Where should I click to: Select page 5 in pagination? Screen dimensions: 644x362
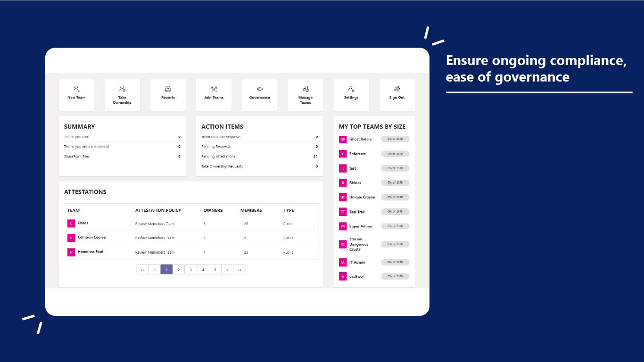(x=215, y=270)
